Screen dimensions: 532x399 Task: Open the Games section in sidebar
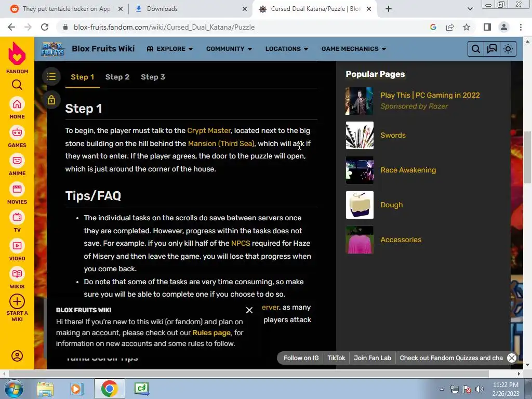(17, 137)
